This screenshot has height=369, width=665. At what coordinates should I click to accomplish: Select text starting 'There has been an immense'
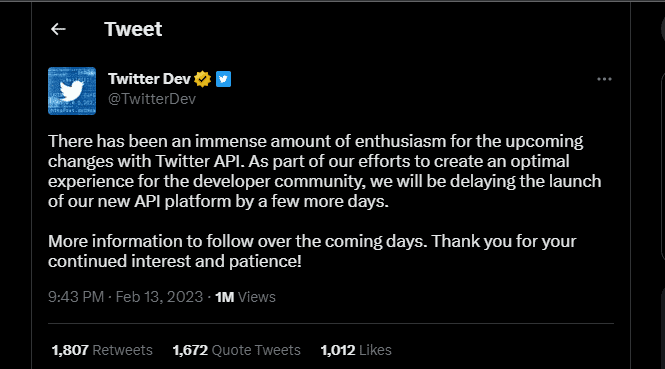point(324,171)
